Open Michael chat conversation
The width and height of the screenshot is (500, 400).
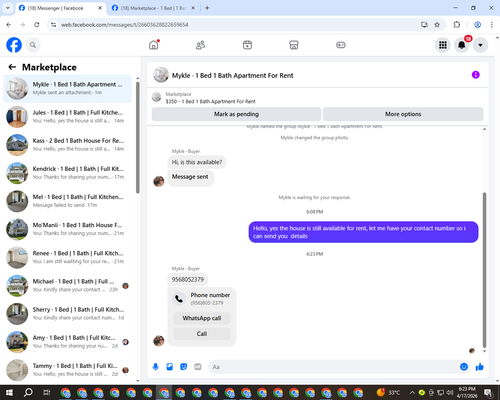coord(67,286)
